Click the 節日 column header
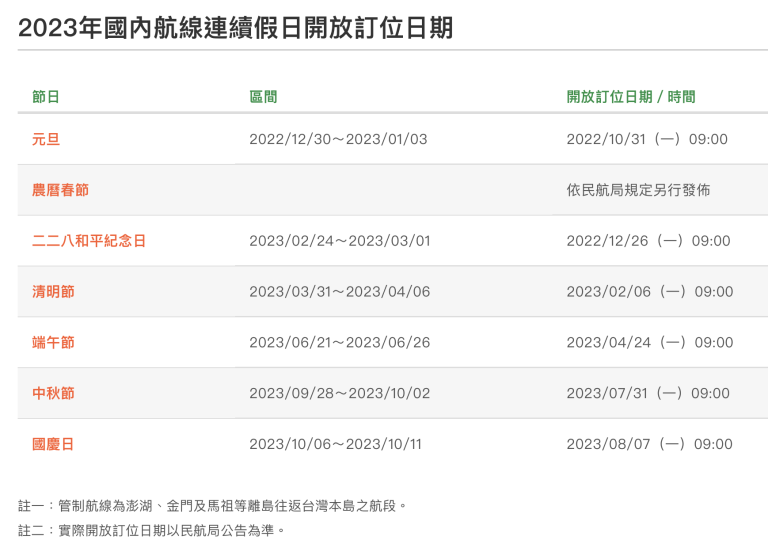Viewport: 768px width, 540px height. (x=46, y=97)
